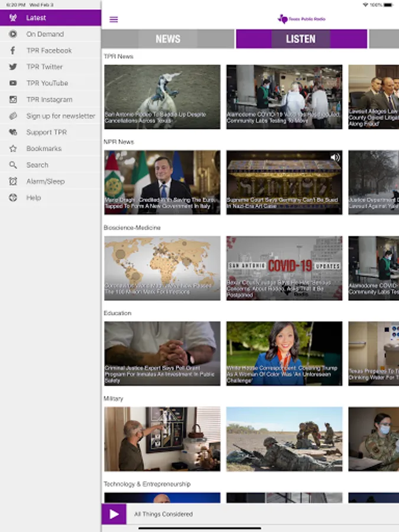
Task: Open On Demand play icon
Action: [x=13, y=34]
